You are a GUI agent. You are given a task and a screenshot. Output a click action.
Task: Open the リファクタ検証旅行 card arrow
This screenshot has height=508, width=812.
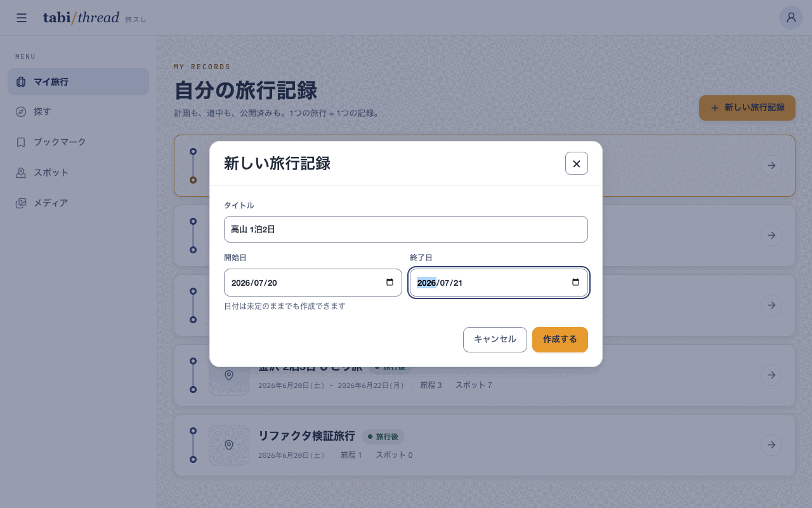click(771, 445)
